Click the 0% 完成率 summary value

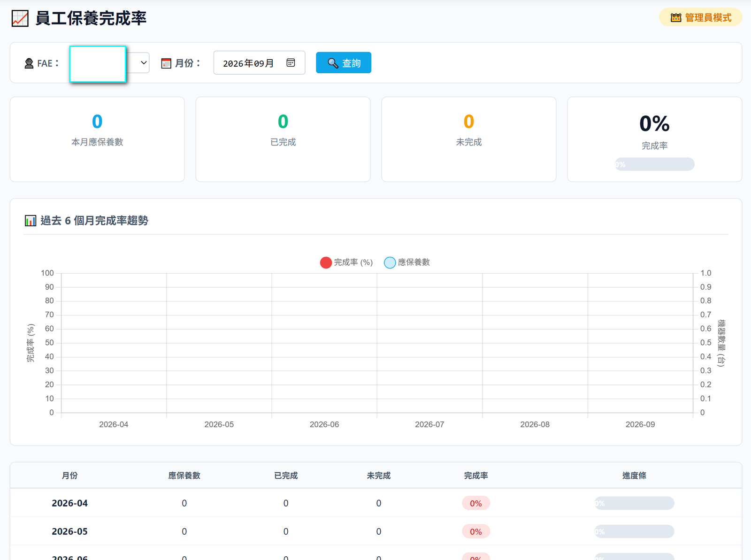[x=654, y=123]
